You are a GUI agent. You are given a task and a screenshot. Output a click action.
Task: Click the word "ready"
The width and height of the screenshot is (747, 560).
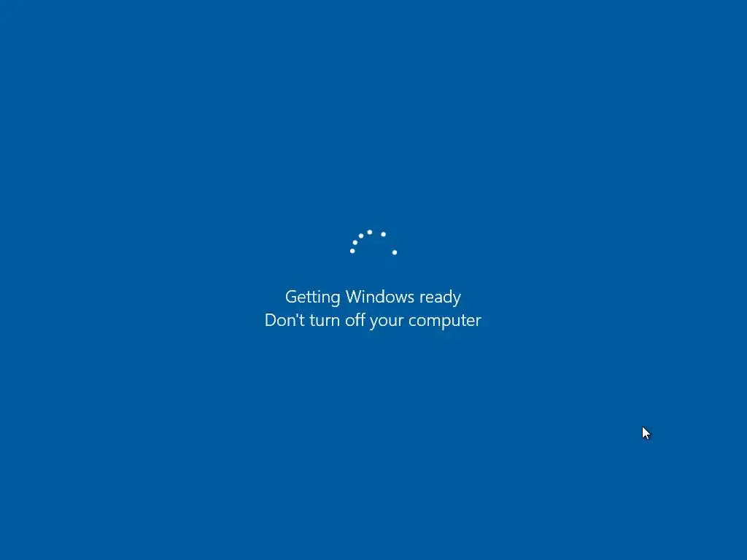click(440, 298)
